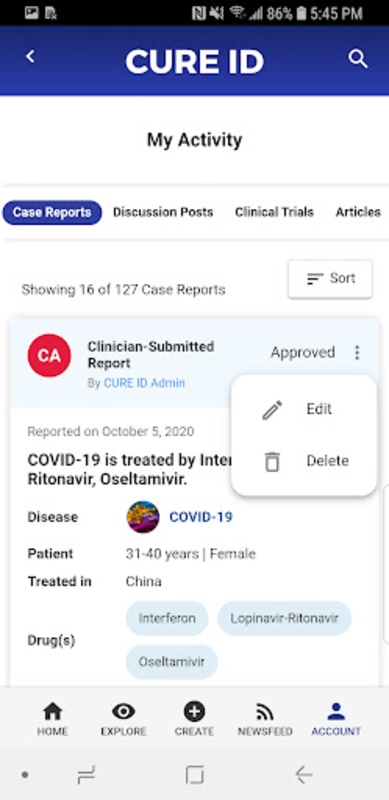Switch to Clinical Trials tab
389x800 pixels.
click(274, 212)
